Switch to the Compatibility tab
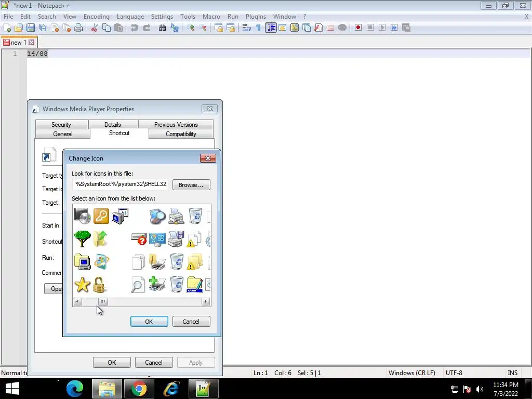 click(x=181, y=134)
